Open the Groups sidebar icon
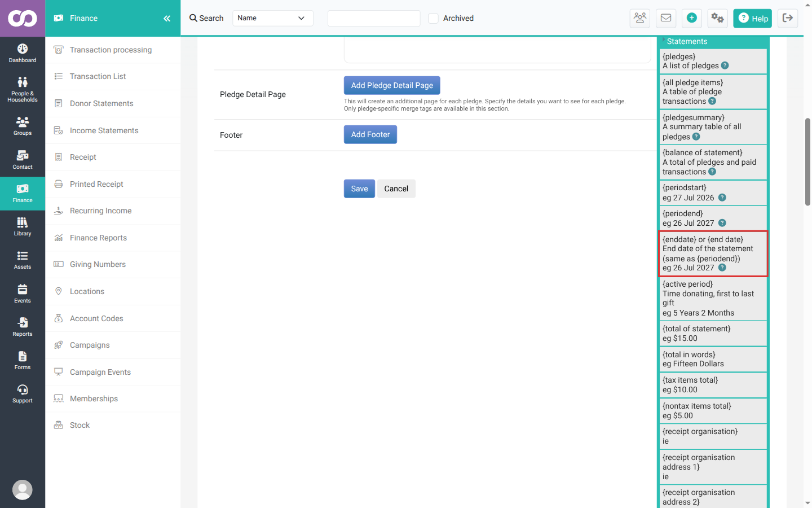 pyautogui.click(x=23, y=126)
